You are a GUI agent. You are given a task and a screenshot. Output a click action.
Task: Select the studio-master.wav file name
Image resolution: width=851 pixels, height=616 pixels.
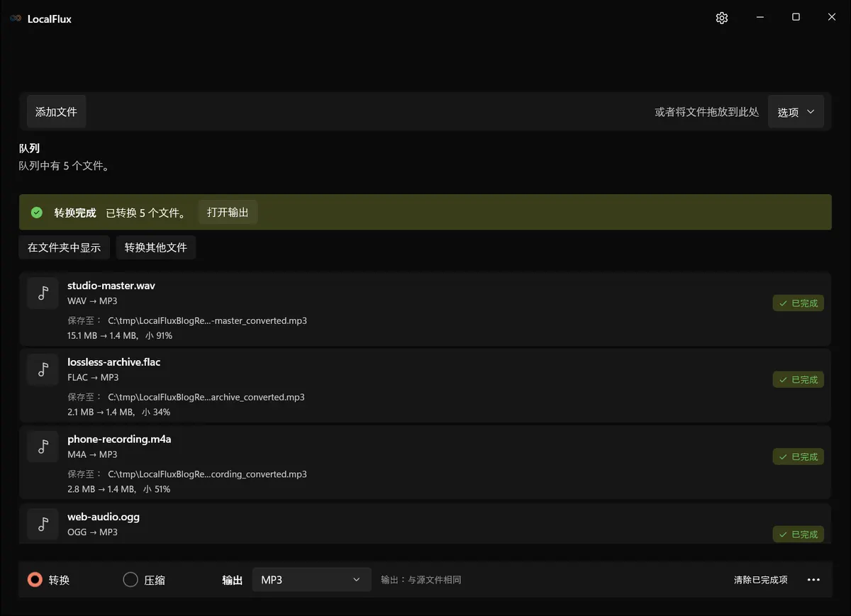tap(111, 286)
